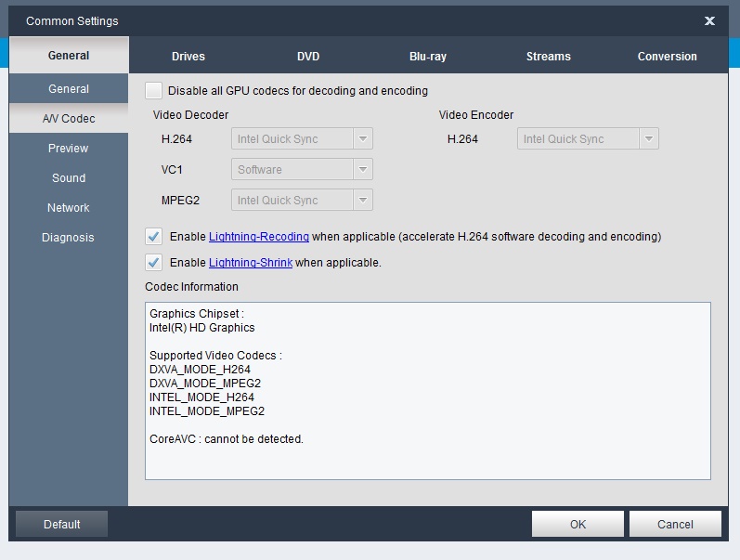Viewport: 740px width, 560px height.
Task: Click the Codec Information label
Action: pyautogui.click(x=191, y=287)
